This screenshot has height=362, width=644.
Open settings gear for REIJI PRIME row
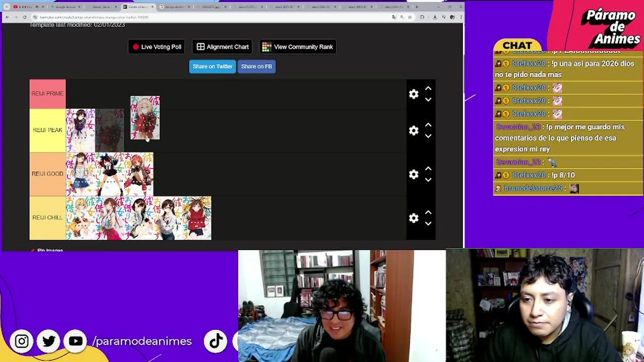pos(414,94)
